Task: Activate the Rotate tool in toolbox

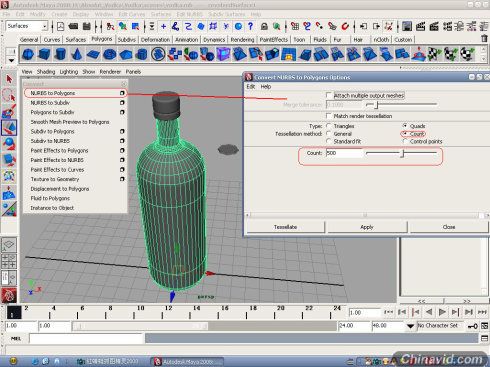Action: click(9, 144)
